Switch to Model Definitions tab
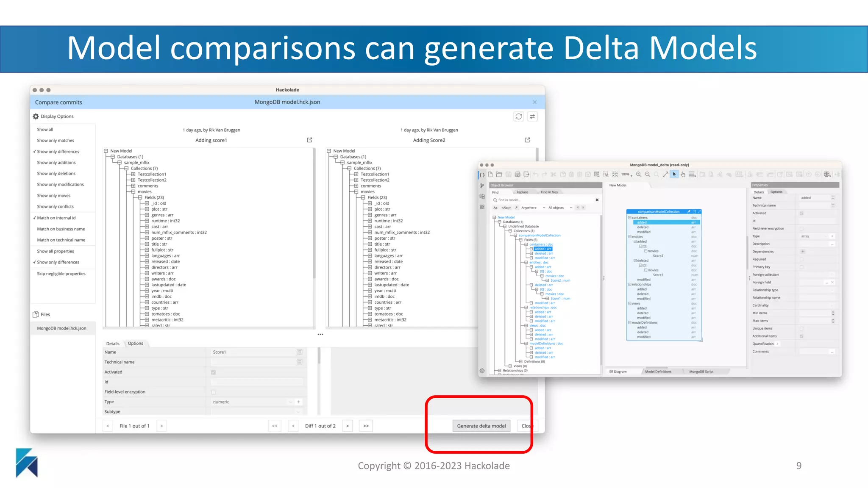 coord(658,372)
